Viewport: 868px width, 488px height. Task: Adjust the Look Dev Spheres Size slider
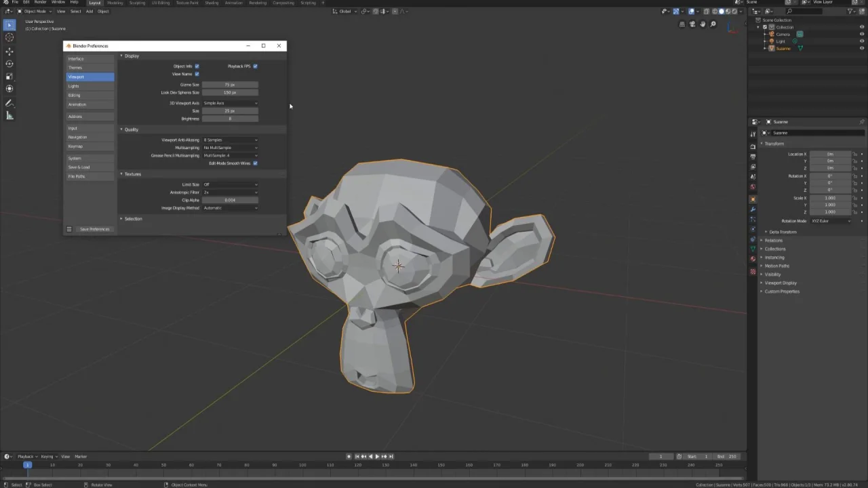[230, 92]
